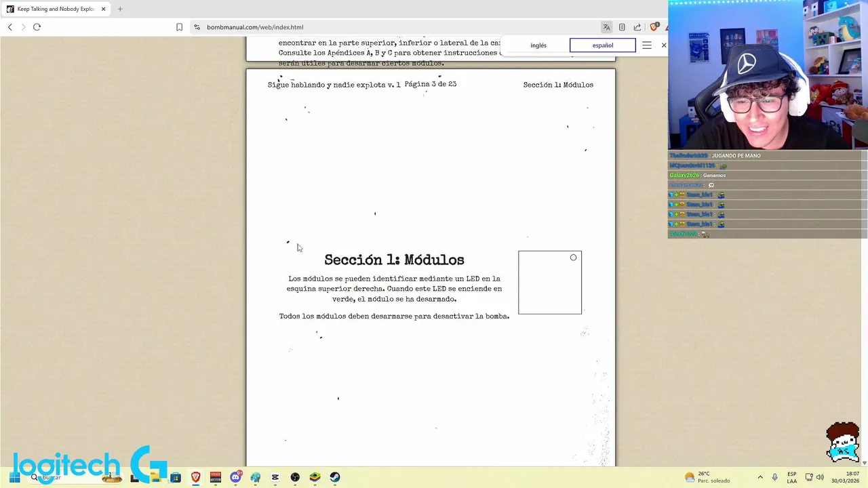Screen dimensions: 868x488
Task: Click the share icon in address bar
Action: [637, 27]
